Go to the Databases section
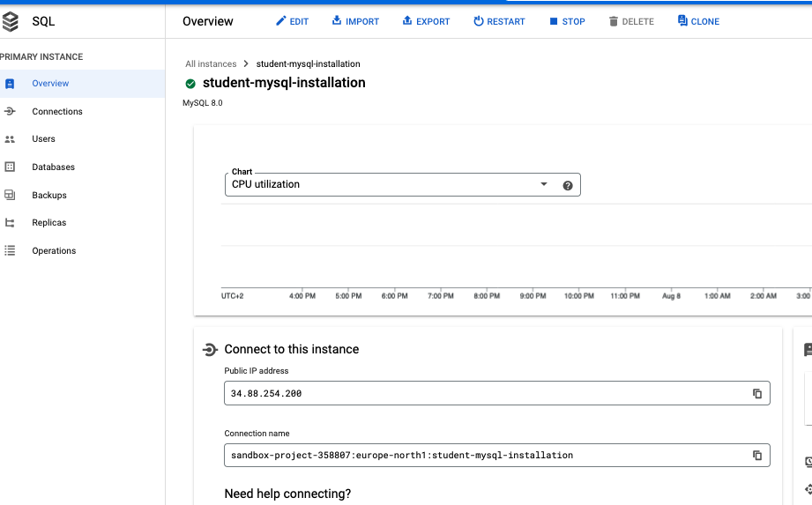This screenshot has width=812, height=505. click(53, 167)
